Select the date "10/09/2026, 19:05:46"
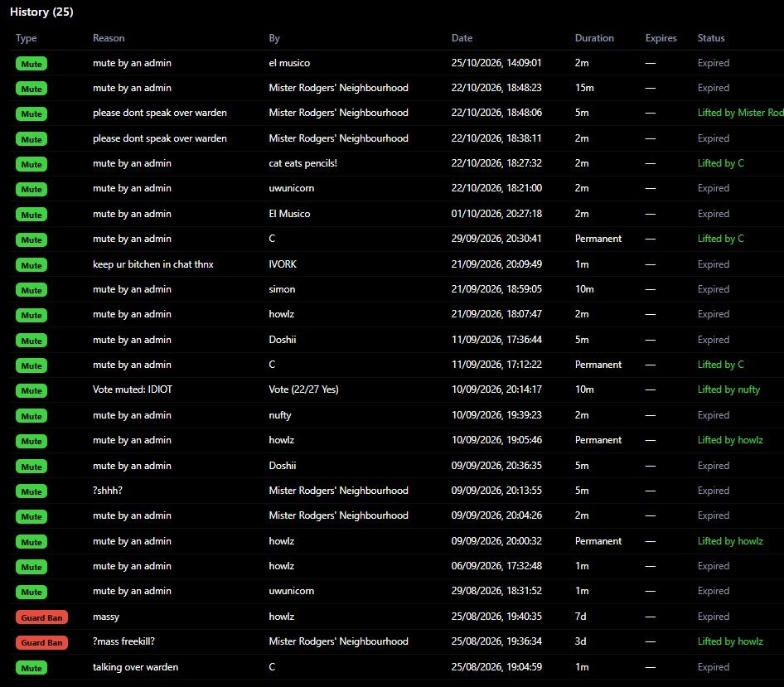Viewport: 784px width, 687px height. tap(496, 441)
